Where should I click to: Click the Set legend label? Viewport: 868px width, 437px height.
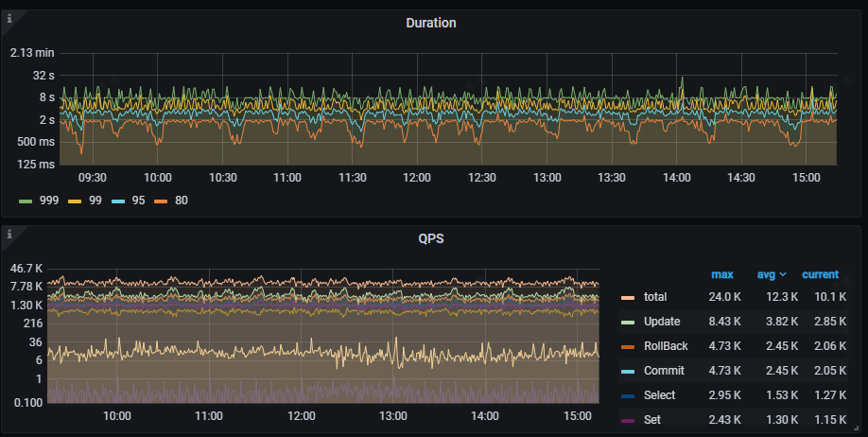[651, 420]
